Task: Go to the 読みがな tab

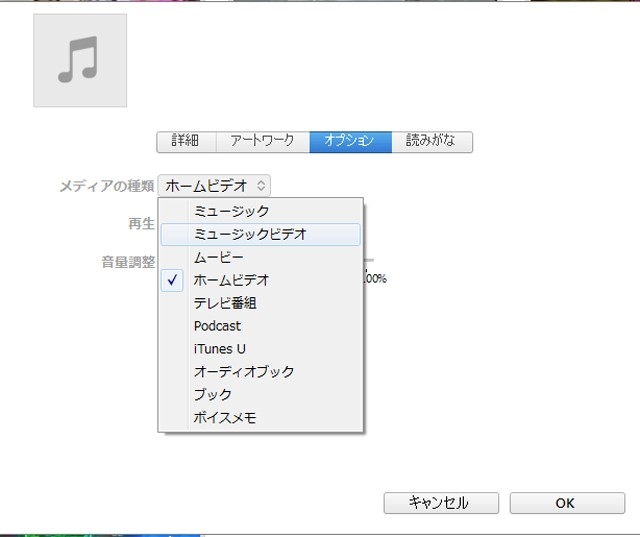Action: (x=431, y=141)
